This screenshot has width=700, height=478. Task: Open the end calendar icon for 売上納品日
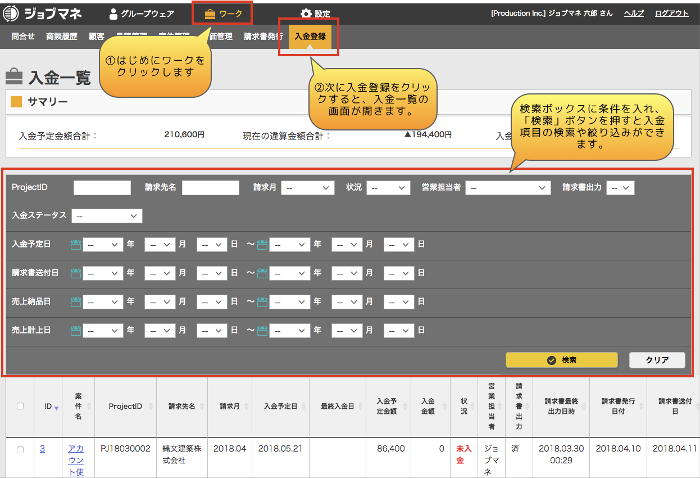[262, 302]
